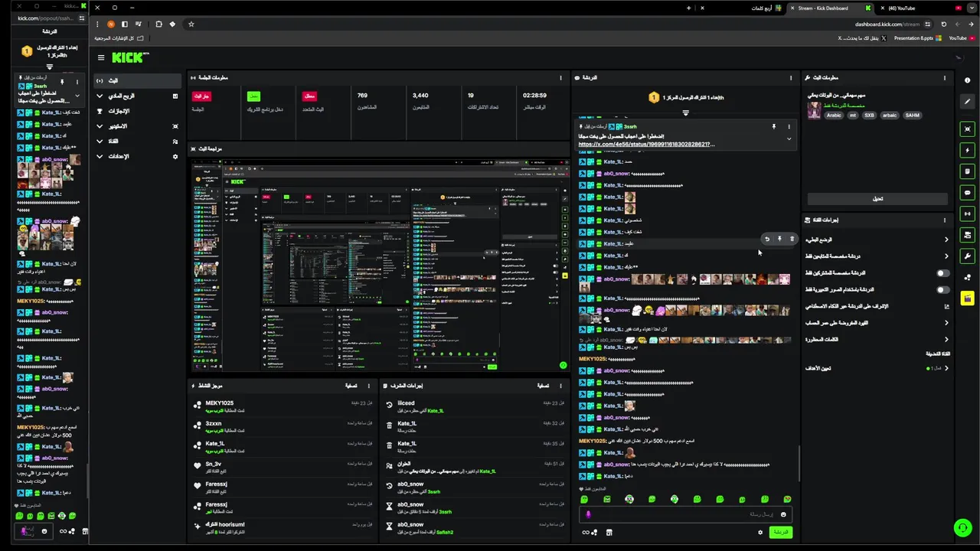Expand الاستوديو in the left navigation
The image size is (980, 551).
tap(99, 126)
